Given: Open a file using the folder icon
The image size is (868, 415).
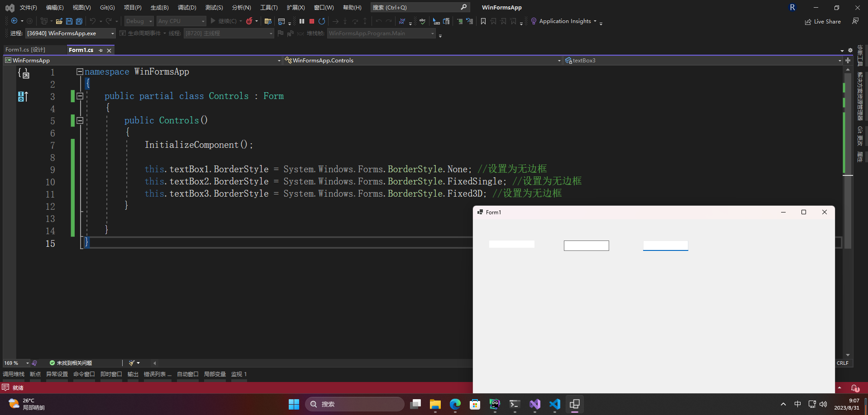Looking at the screenshot, I should coord(59,21).
